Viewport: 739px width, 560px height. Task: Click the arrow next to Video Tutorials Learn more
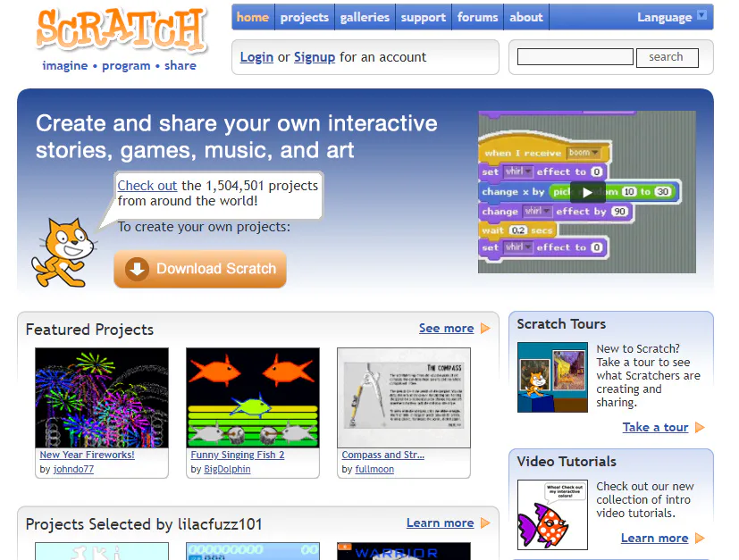700,538
